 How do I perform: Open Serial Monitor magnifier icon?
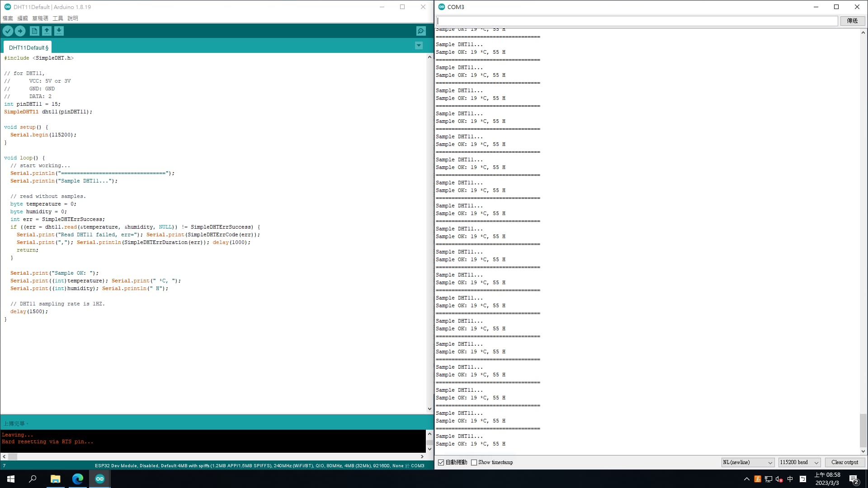[x=421, y=31]
